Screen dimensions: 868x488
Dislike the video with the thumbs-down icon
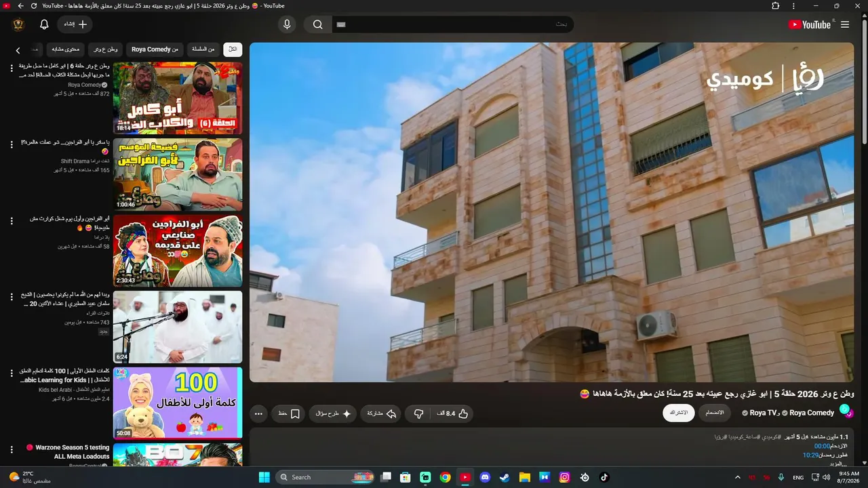point(418,413)
